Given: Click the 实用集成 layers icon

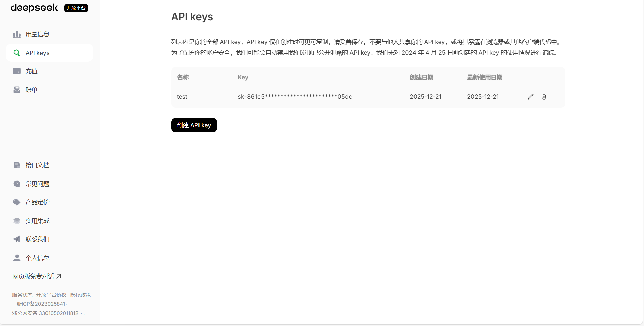Looking at the screenshot, I should pyautogui.click(x=17, y=221).
